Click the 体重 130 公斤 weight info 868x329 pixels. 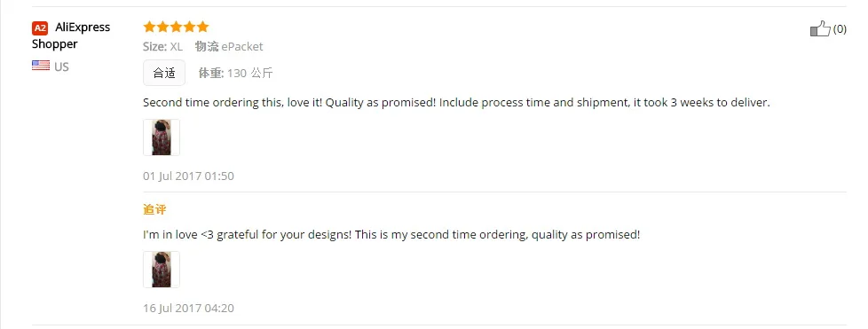pos(236,73)
